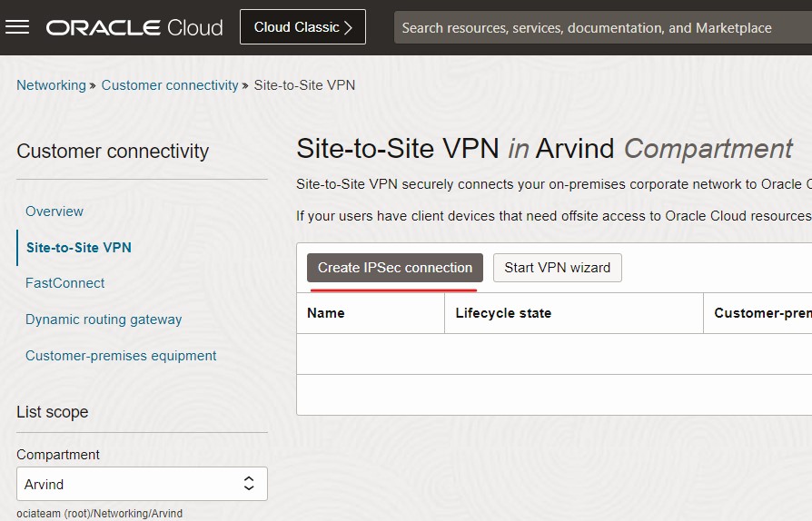Select Overview in the sidebar
The width and height of the screenshot is (812, 521).
click(54, 211)
